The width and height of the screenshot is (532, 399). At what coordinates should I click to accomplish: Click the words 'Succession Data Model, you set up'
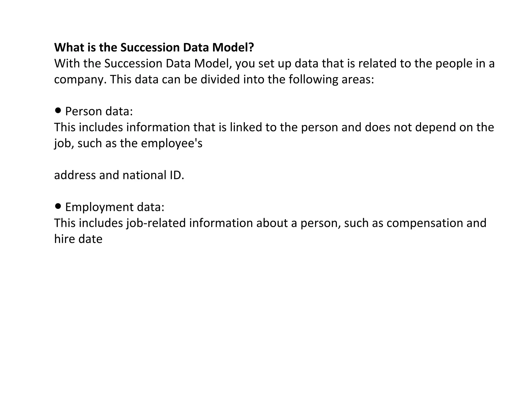198,64
